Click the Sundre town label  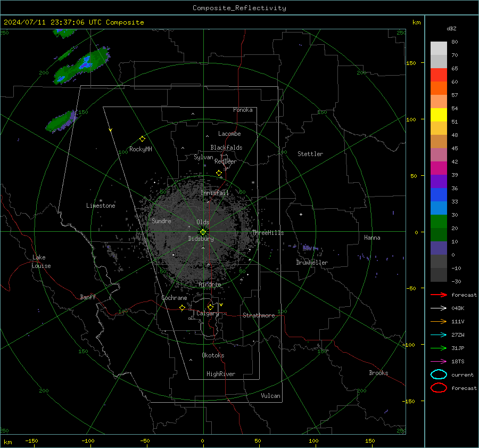(x=161, y=221)
